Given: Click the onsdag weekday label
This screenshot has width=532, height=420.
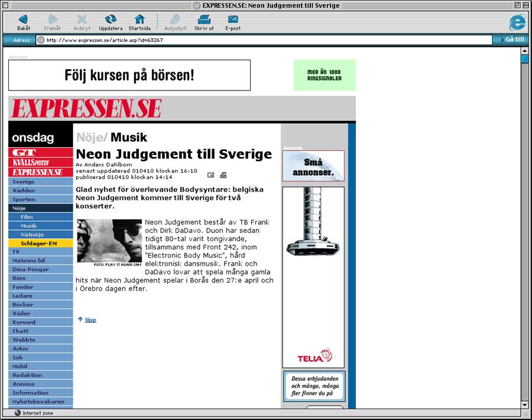Looking at the screenshot, I should tap(33, 137).
